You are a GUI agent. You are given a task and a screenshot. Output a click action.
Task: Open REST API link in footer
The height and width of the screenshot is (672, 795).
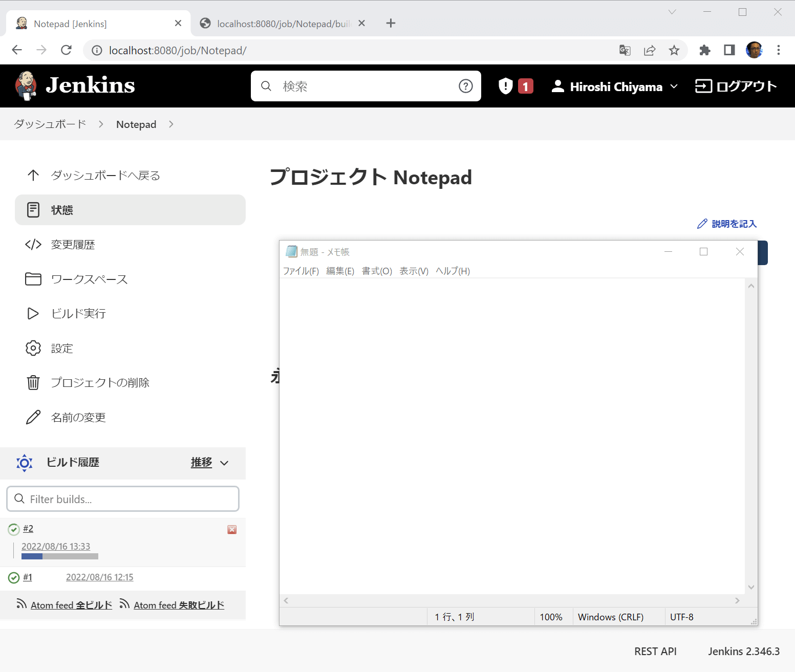click(x=655, y=652)
